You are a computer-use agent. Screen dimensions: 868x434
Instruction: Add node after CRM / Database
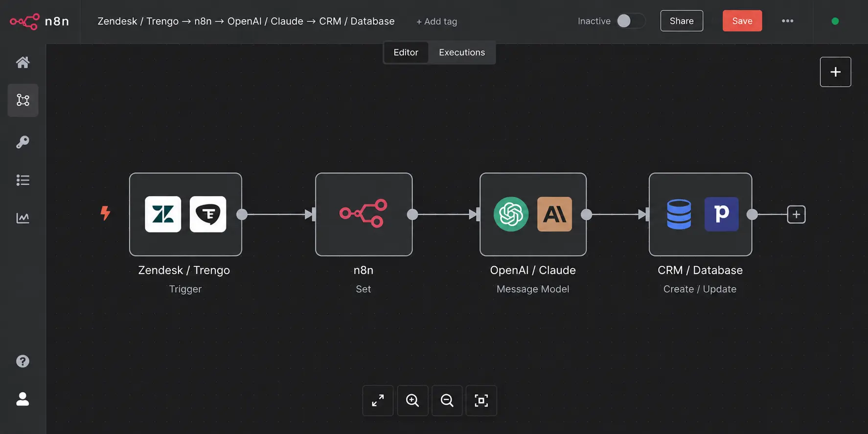pos(796,214)
